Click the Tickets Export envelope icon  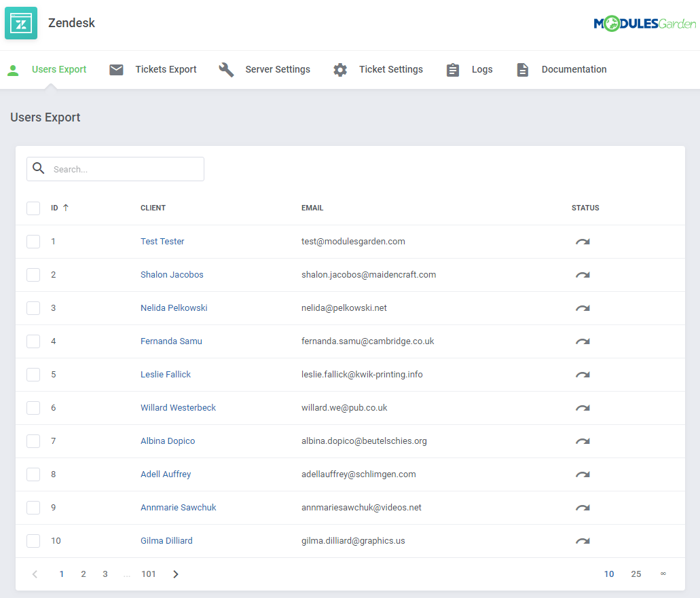[x=116, y=70]
